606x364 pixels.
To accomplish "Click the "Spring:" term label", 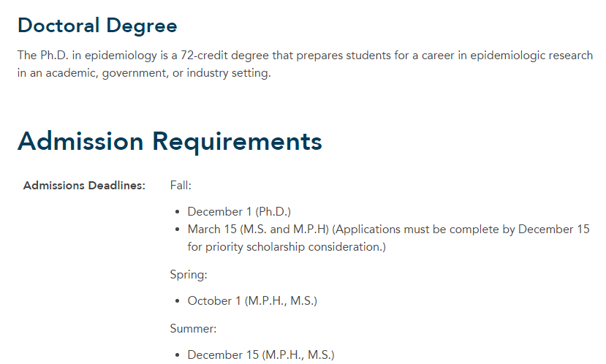I will [x=189, y=275].
